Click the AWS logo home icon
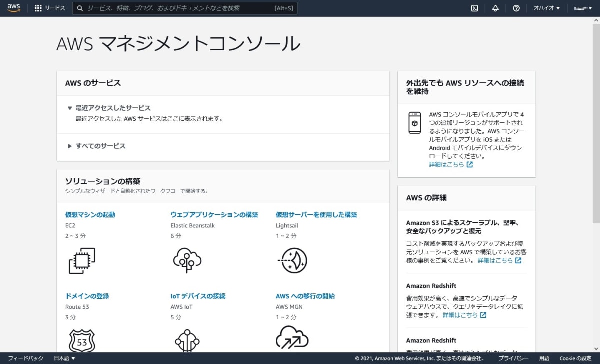 (14, 8)
